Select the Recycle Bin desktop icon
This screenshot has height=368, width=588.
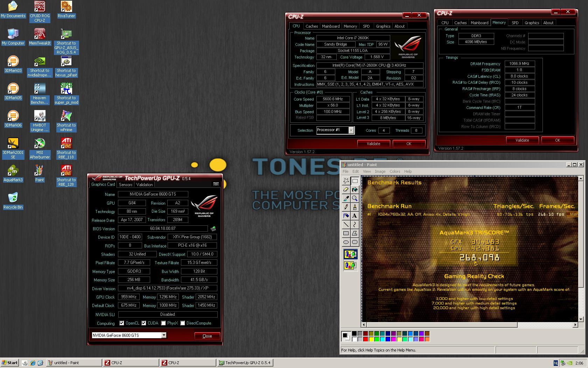click(13, 201)
